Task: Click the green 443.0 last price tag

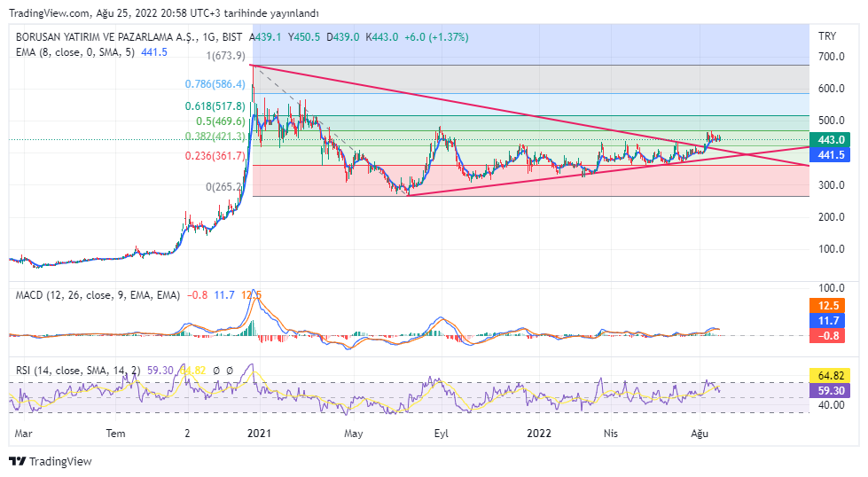Action: pyautogui.click(x=829, y=140)
